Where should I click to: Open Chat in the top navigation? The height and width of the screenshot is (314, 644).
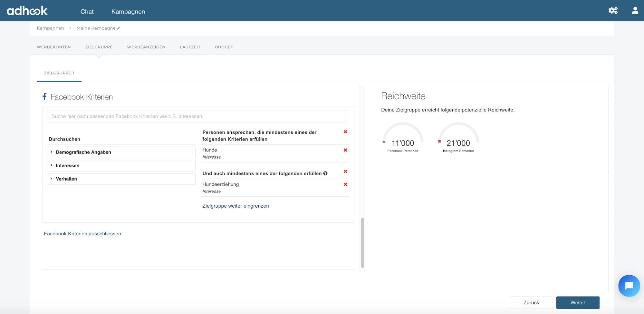(x=87, y=12)
